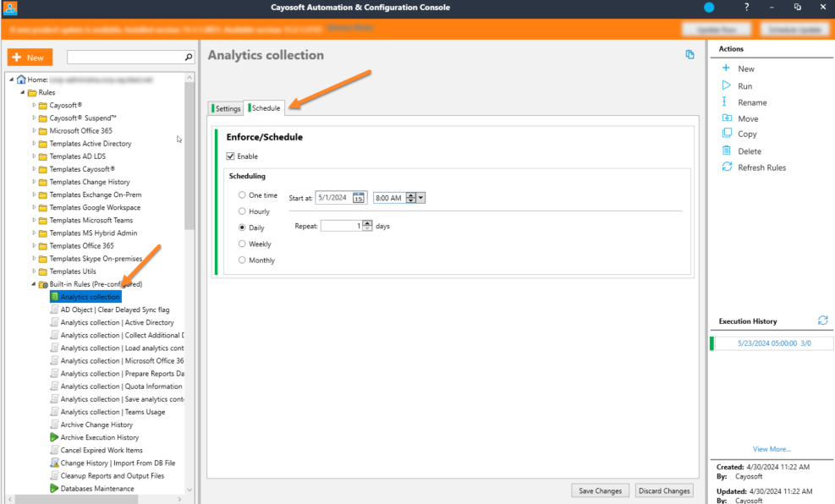Click the Templates Utils folder icon
Viewport: 835px width, 504px height.
(43, 271)
